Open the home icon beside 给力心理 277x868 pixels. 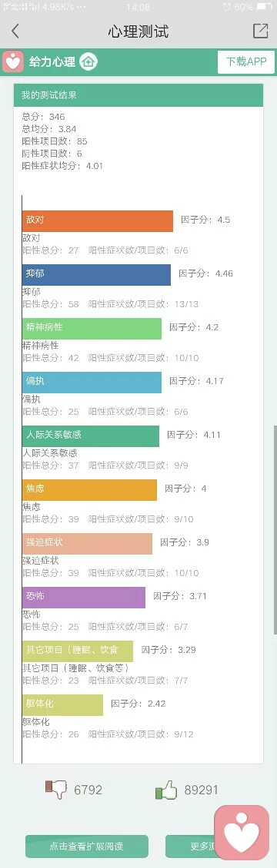(x=88, y=61)
